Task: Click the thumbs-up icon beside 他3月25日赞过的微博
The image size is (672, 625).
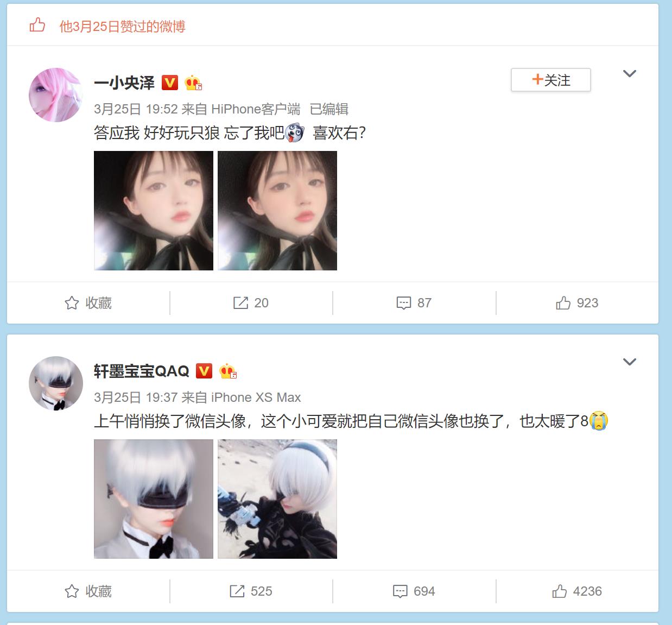Action: coord(37,25)
